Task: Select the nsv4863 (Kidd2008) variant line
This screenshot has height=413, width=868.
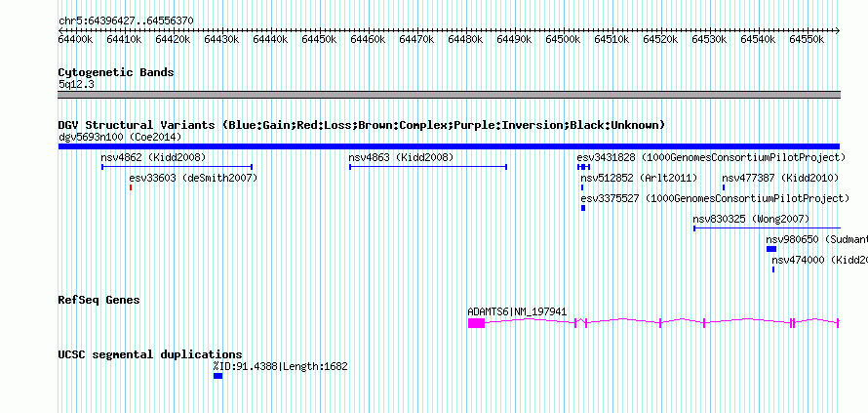Action: click(x=428, y=167)
